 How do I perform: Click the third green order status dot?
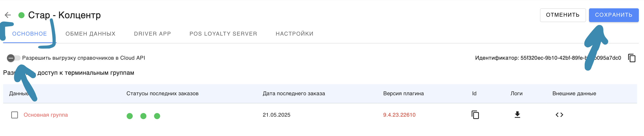pyautogui.click(x=157, y=116)
